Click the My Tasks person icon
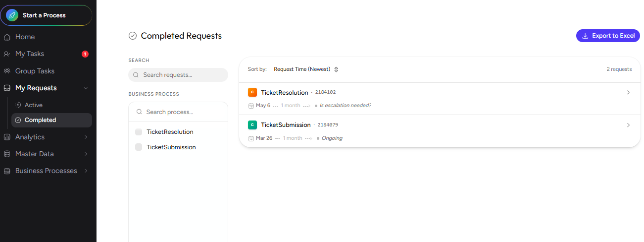 point(7,54)
